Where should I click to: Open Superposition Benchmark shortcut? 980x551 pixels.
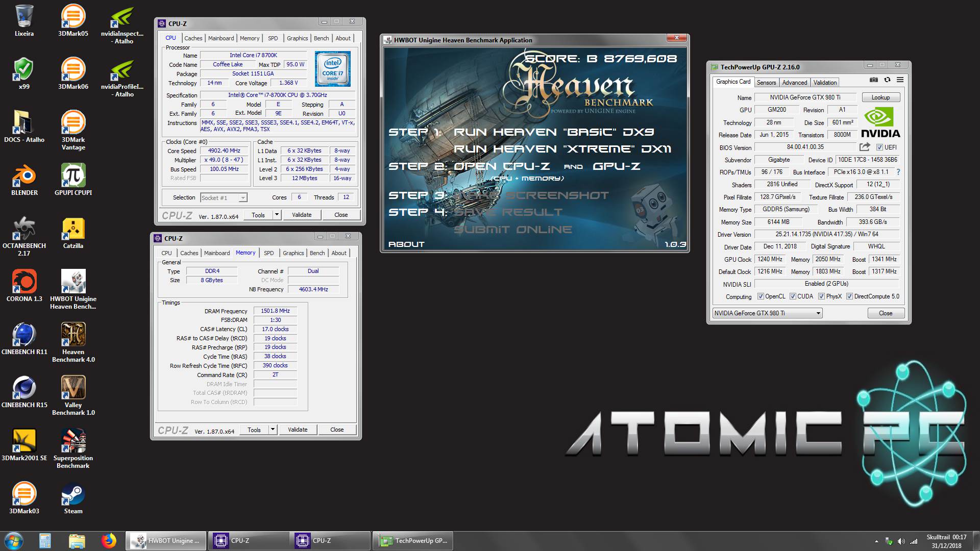click(x=73, y=448)
